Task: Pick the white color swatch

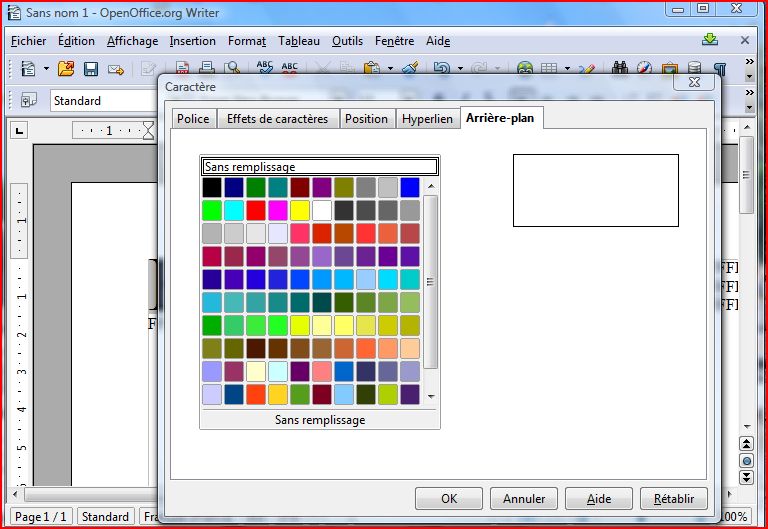Action: click(322, 211)
